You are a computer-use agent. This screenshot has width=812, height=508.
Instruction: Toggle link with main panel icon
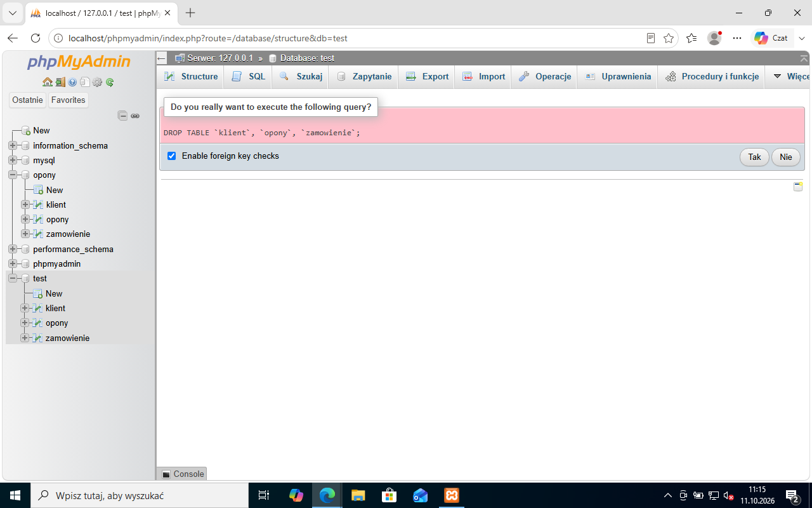(135, 116)
